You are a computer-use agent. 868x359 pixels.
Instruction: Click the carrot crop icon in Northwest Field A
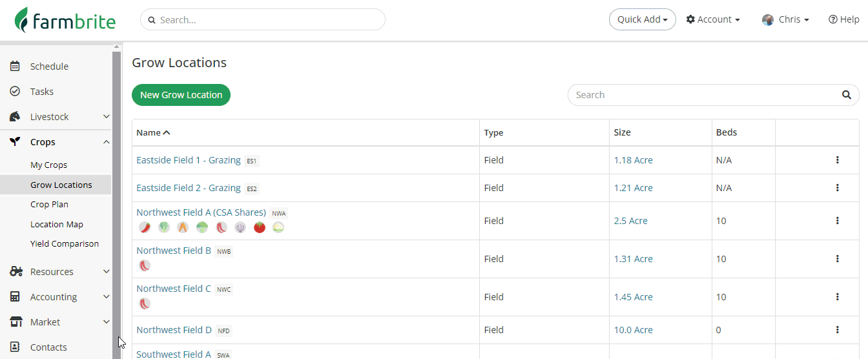[x=183, y=227]
